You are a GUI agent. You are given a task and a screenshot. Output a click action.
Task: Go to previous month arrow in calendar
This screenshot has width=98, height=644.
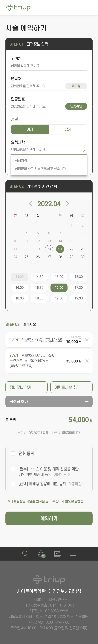30,204
